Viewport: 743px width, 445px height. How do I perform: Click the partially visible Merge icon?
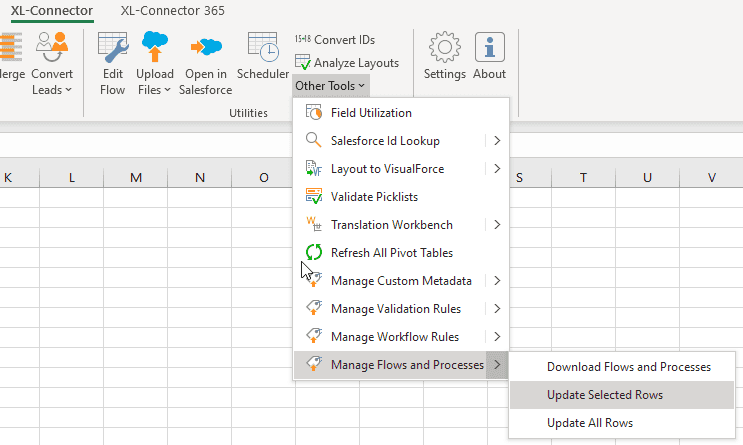click(11, 47)
